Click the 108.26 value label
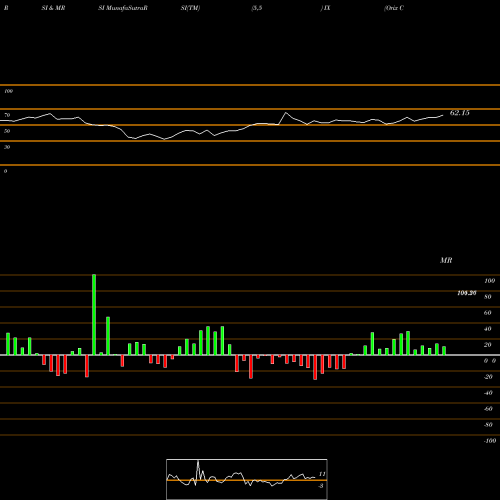Image resolution: width=500 pixels, height=500 pixels. (x=467, y=293)
